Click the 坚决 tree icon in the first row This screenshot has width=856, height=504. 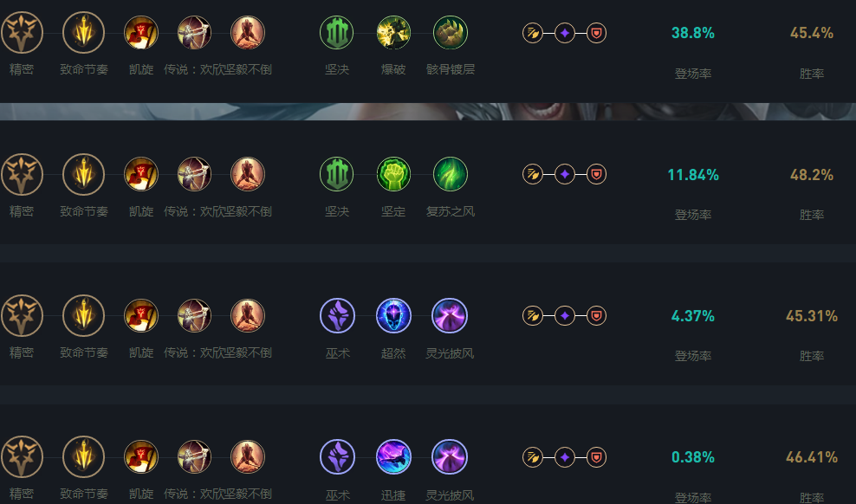point(337,33)
